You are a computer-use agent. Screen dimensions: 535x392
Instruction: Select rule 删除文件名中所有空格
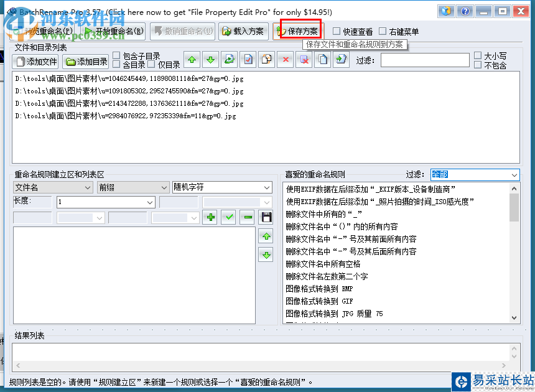(323, 264)
